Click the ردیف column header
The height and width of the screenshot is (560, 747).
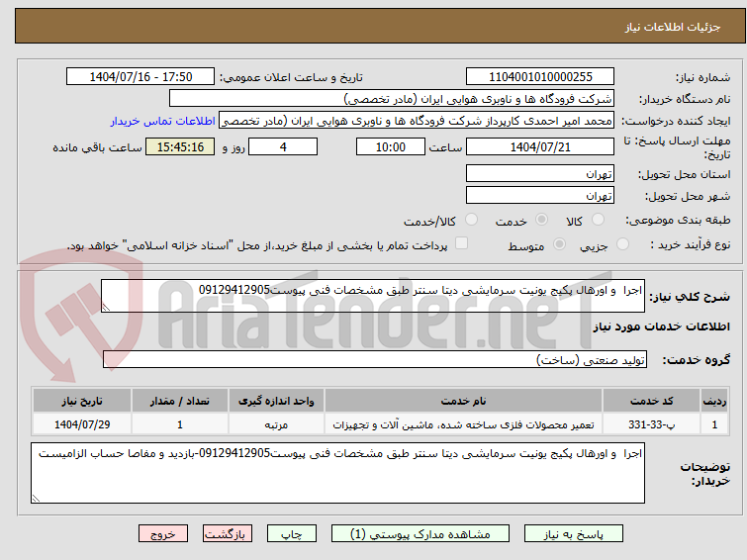[714, 401]
